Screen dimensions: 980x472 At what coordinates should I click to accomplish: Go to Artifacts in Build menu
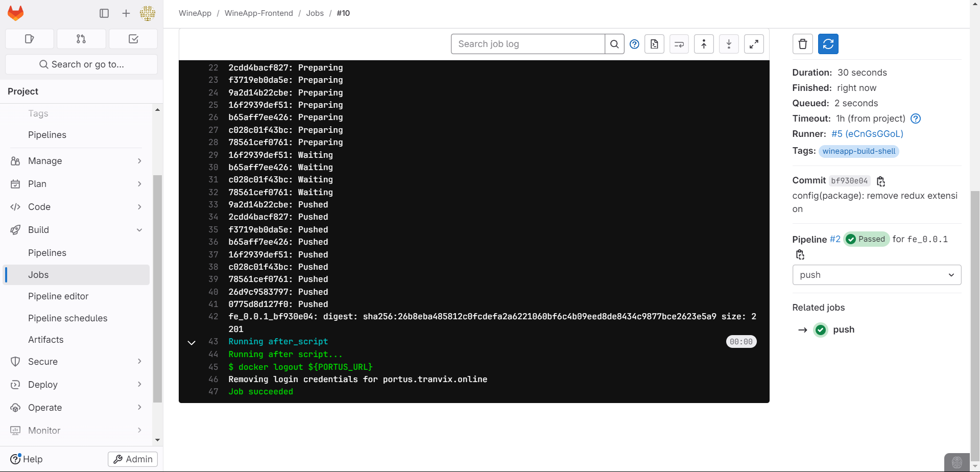point(46,340)
